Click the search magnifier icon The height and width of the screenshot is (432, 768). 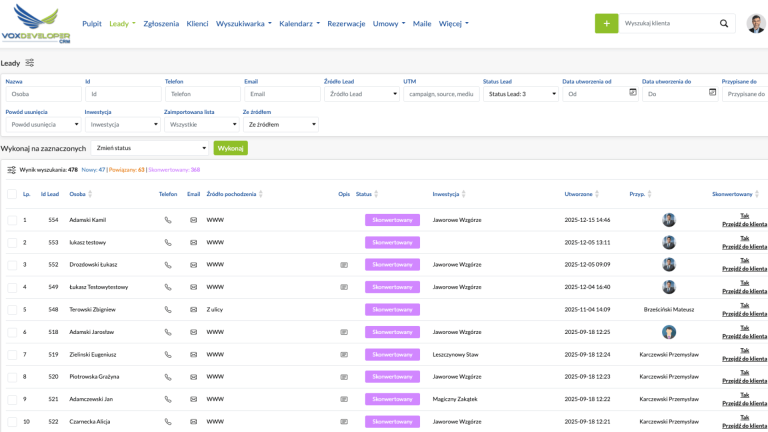coord(724,23)
